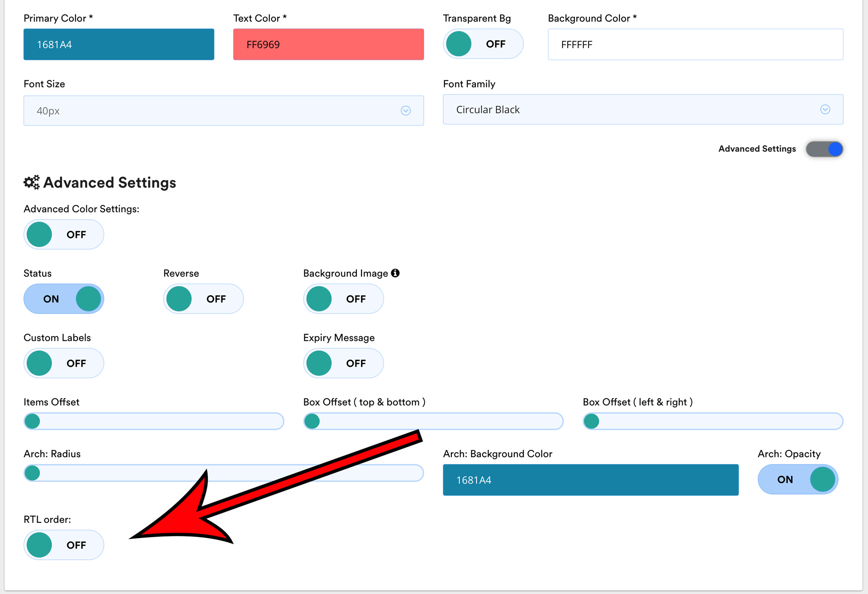The image size is (868, 594).
Task: Enable the Background Image switch
Action: click(343, 299)
